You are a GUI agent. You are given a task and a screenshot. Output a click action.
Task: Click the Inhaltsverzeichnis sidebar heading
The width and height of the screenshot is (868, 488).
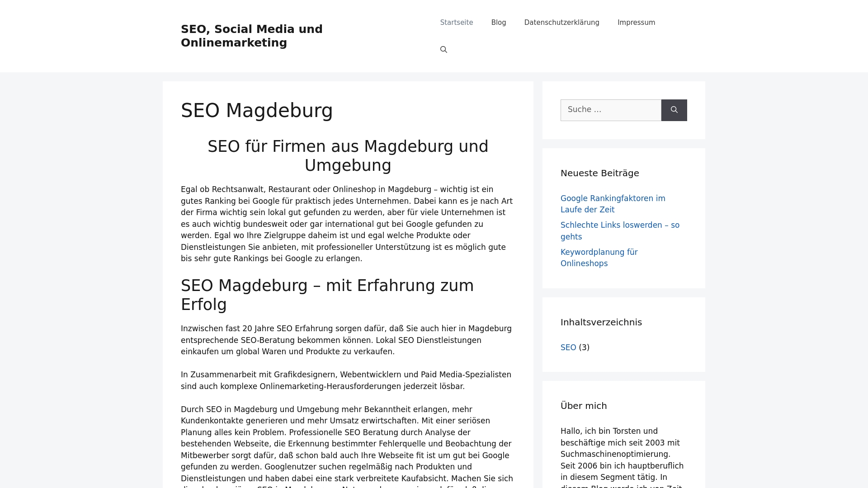click(601, 322)
